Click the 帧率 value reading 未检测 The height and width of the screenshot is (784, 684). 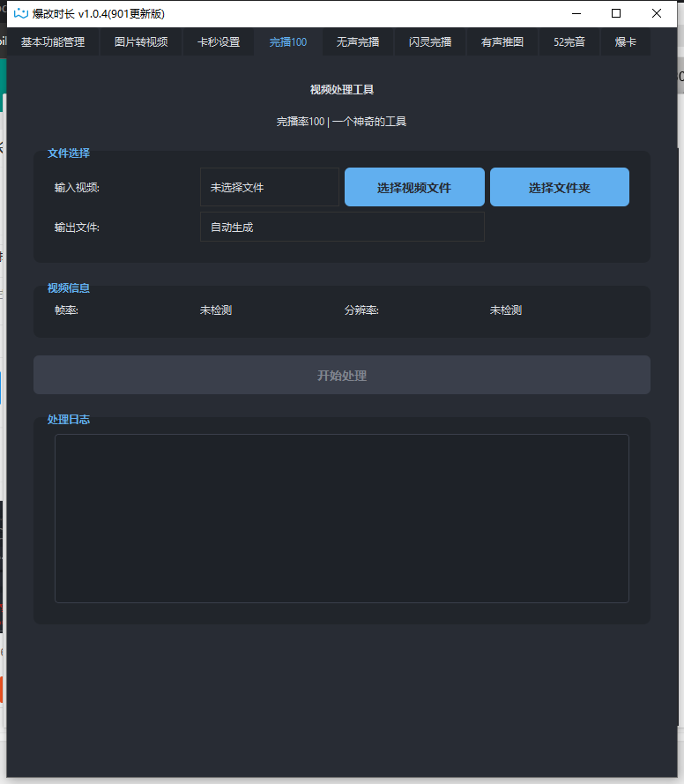(x=216, y=310)
